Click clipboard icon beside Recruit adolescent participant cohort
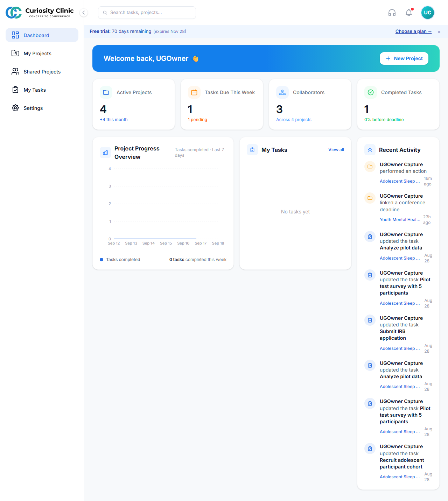 370,449
